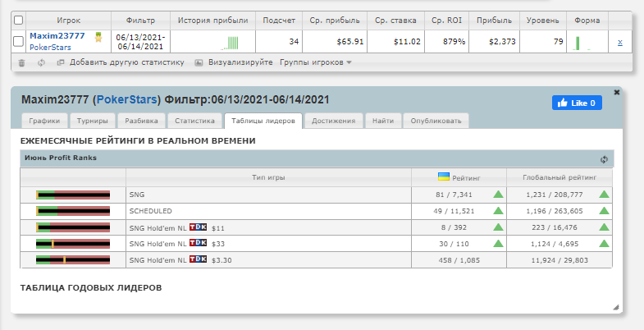Click the Фильтр date cell 06/13/2021-06/14/2021
The height and width of the screenshot is (330, 644).
(140, 42)
